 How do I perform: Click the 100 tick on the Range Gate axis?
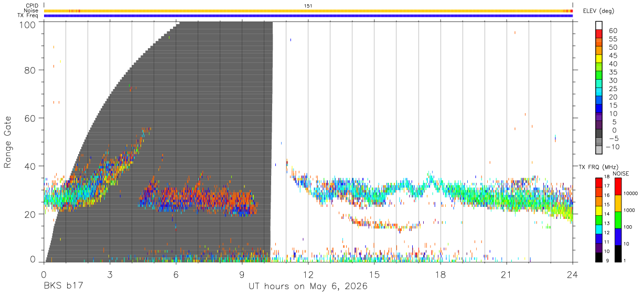click(29, 24)
